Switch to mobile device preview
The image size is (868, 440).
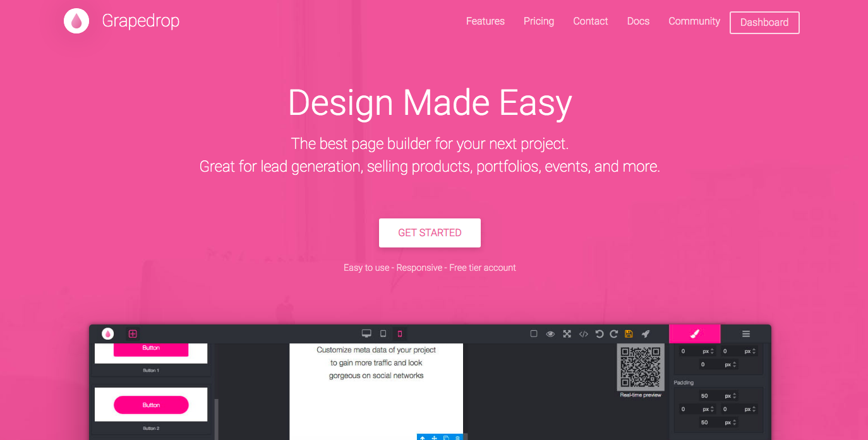pos(399,334)
